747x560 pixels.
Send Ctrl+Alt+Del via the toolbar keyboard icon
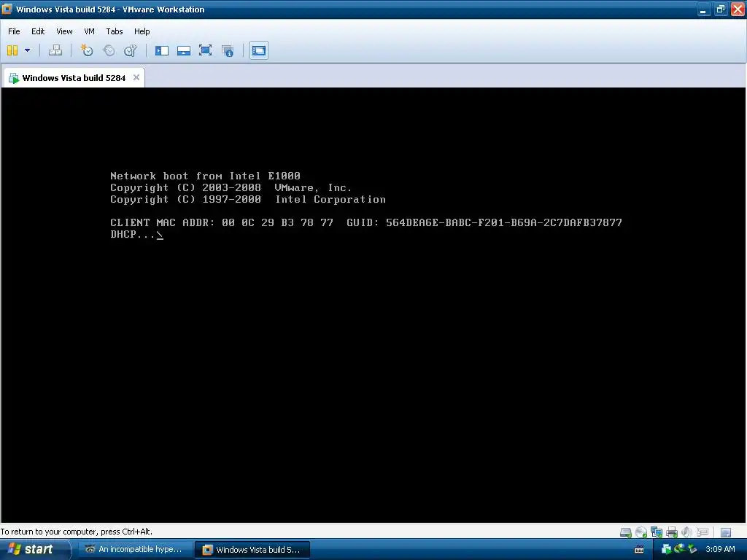pos(55,50)
